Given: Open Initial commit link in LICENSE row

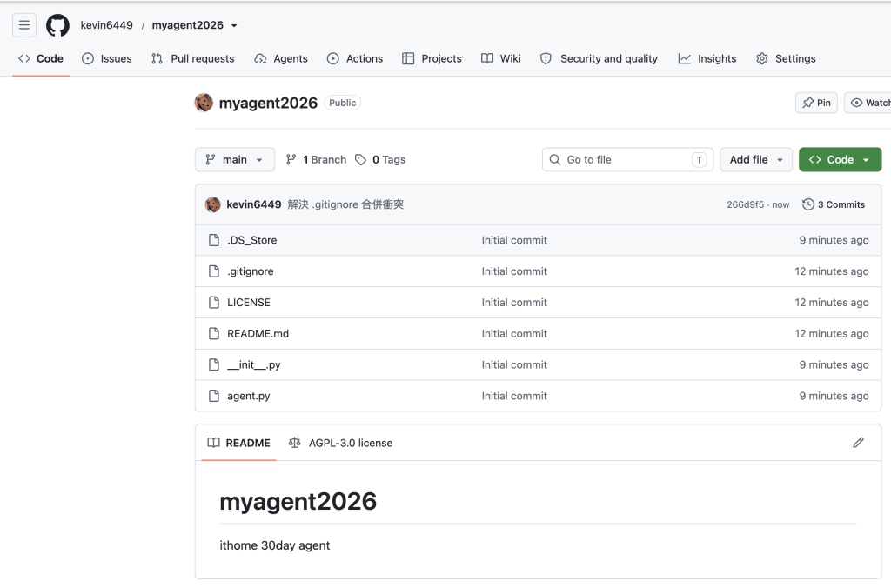Looking at the screenshot, I should [x=514, y=303].
